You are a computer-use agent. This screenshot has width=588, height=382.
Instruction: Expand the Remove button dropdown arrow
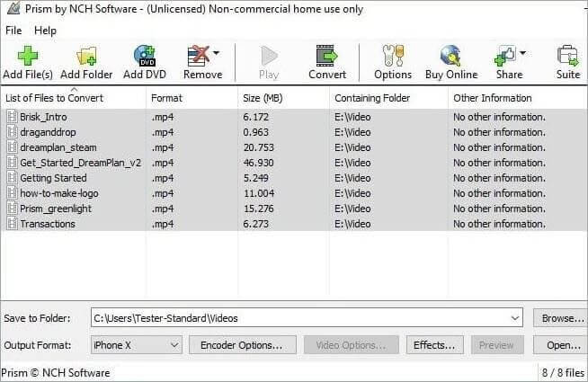coord(217,53)
